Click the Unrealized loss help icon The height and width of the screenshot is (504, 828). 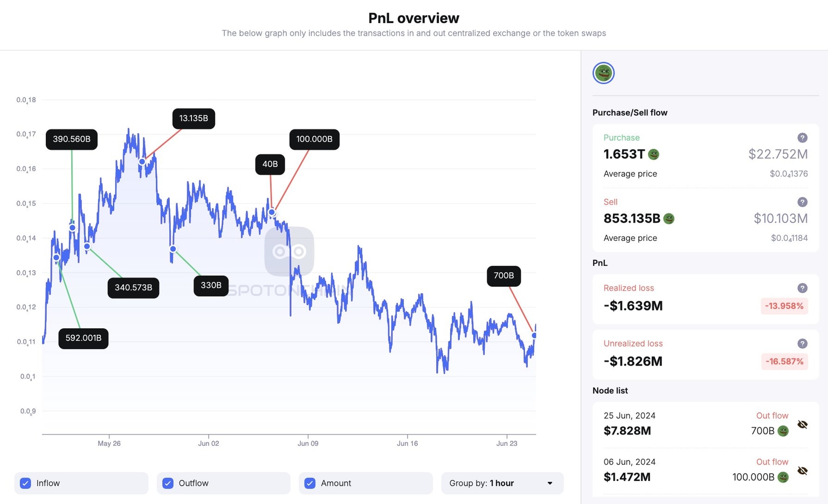(802, 344)
